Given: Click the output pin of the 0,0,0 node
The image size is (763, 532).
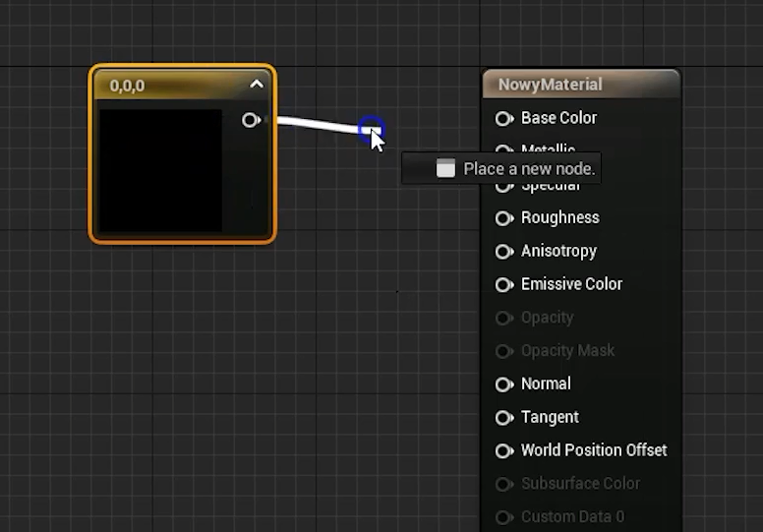Looking at the screenshot, I should point(250,120).
